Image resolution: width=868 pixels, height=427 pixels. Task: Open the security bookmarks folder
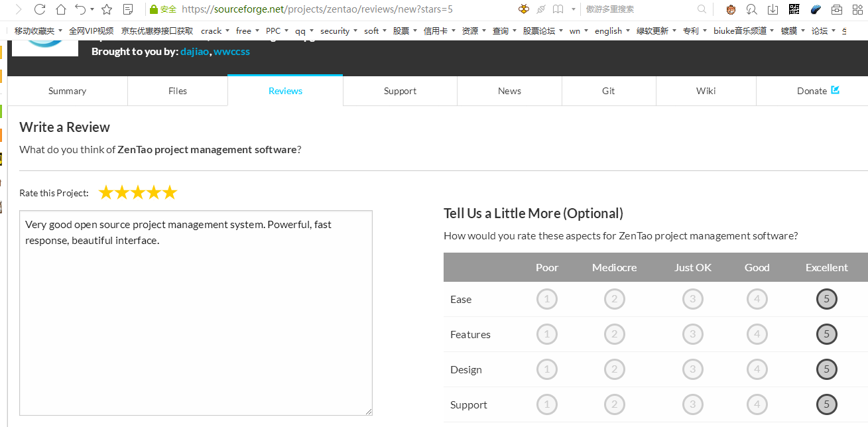tap(339, 30)
